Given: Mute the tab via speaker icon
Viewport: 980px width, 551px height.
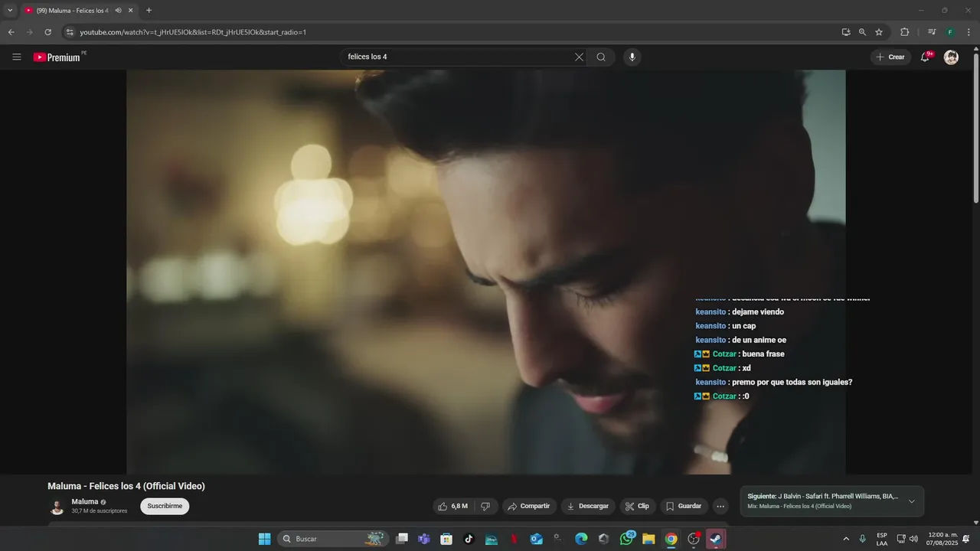Looking at the screenshot, I should pyautogui.click(x=119, y=11).
